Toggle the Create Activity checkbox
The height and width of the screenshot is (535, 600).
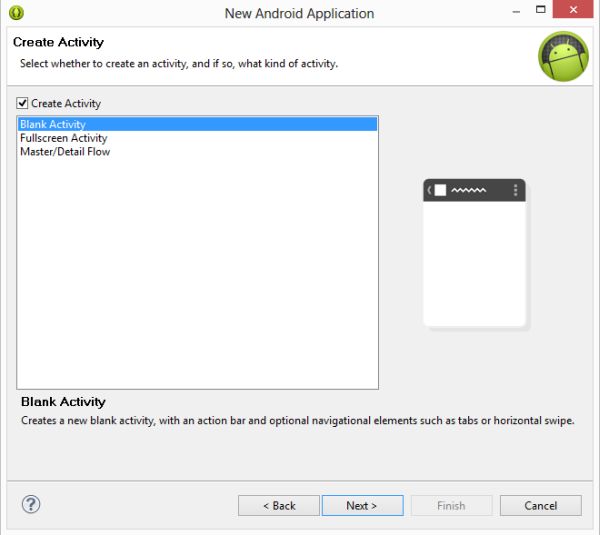(22, 103)
